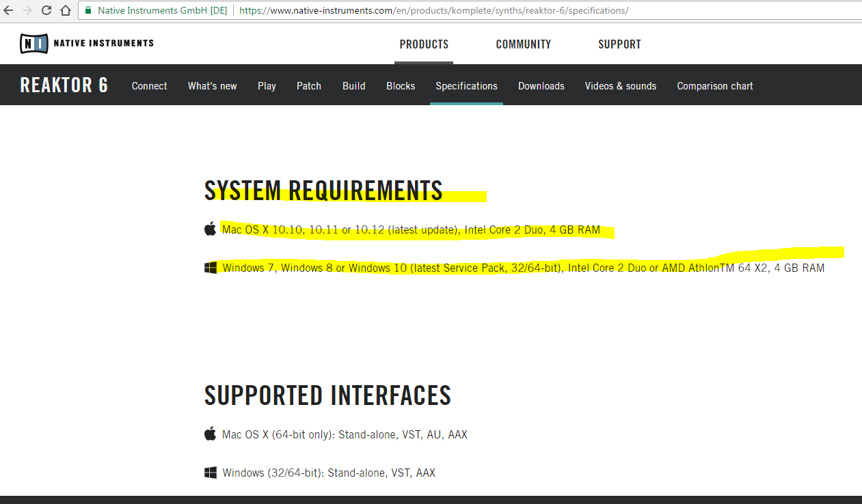Open the COMMUNITY menu
This screenshot has height=504, width=862.
tap(524, 44)
